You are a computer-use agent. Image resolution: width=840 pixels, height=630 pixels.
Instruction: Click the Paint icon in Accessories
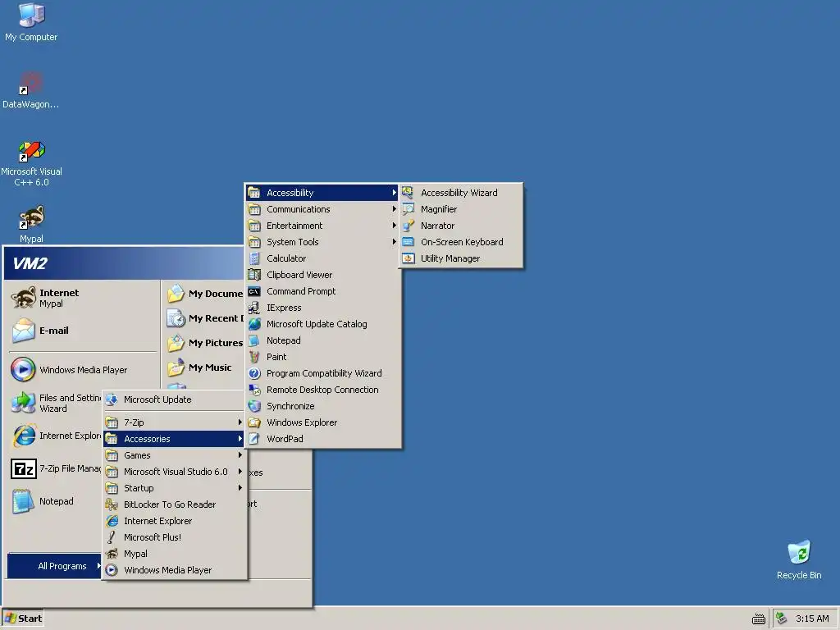click(254, 357)
